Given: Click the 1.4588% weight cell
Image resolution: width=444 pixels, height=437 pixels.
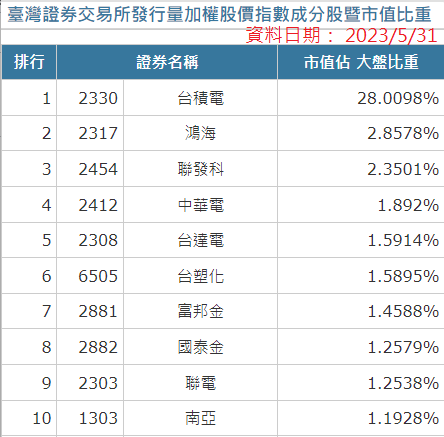Looking at the screenshot, I should [x=361, y=311].
